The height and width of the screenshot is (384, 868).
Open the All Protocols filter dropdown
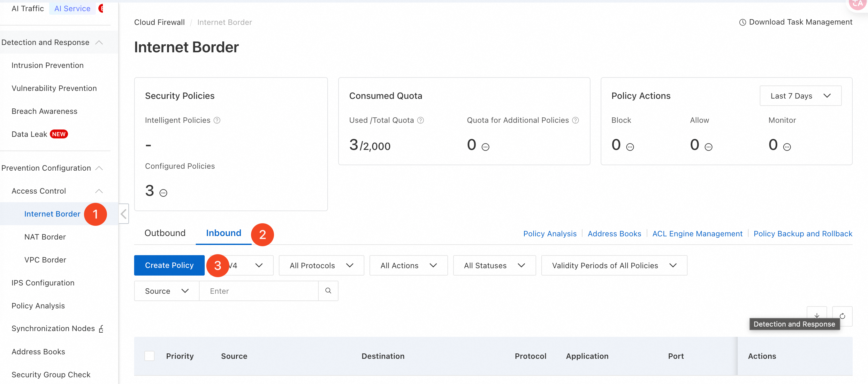point(321,265)
